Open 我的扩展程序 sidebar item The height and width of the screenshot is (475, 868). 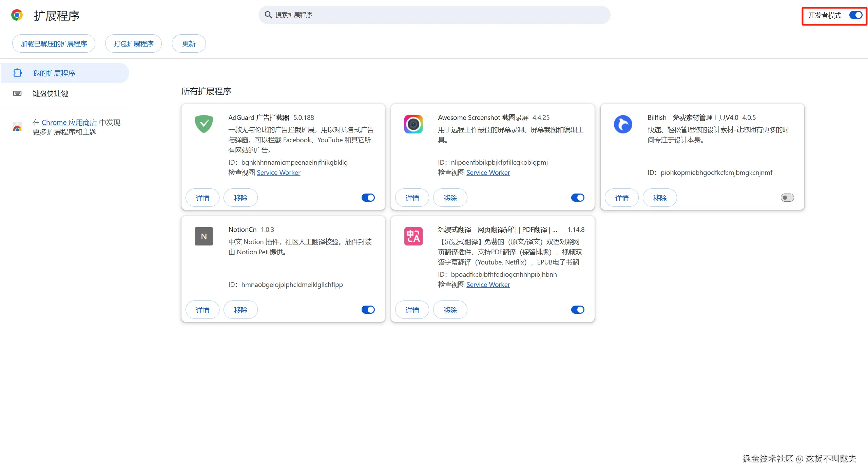[54, 73]
